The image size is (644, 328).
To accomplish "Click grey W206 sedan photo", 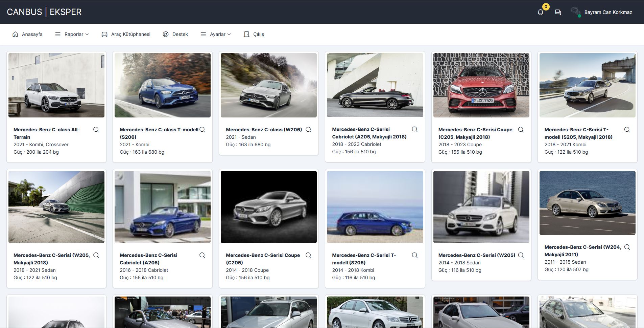I will pos(269,85).
